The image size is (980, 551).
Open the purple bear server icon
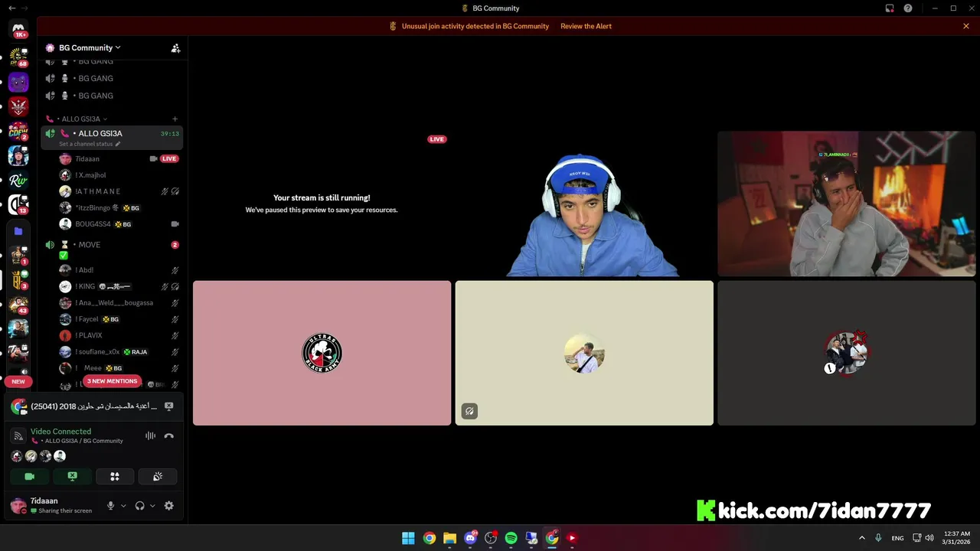tap(18, 82)
